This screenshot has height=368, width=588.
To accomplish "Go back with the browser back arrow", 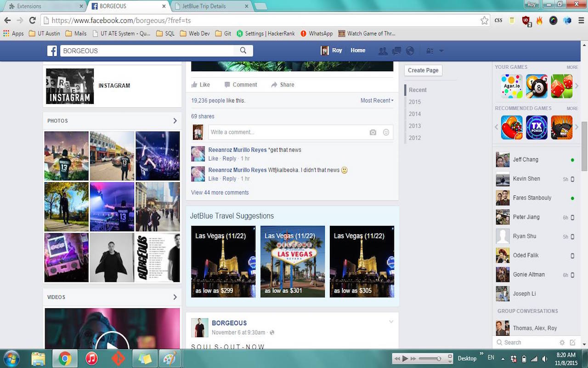I will 7,20.
